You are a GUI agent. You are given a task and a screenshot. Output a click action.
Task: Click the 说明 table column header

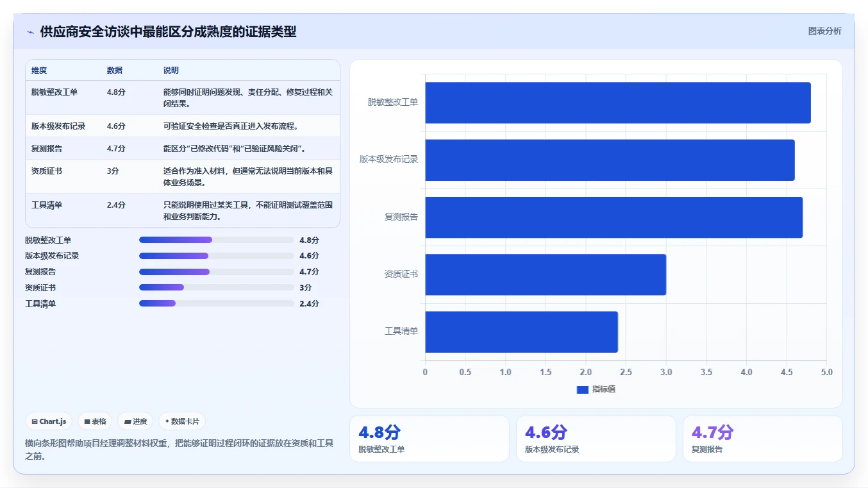coord(171,71)
